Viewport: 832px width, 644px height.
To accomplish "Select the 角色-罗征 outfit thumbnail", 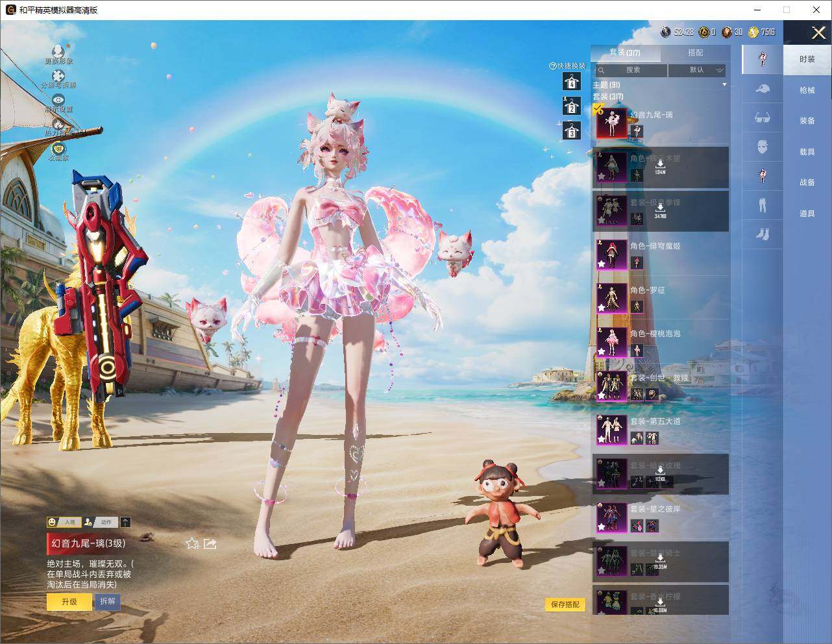I will [x=611, y=298].
